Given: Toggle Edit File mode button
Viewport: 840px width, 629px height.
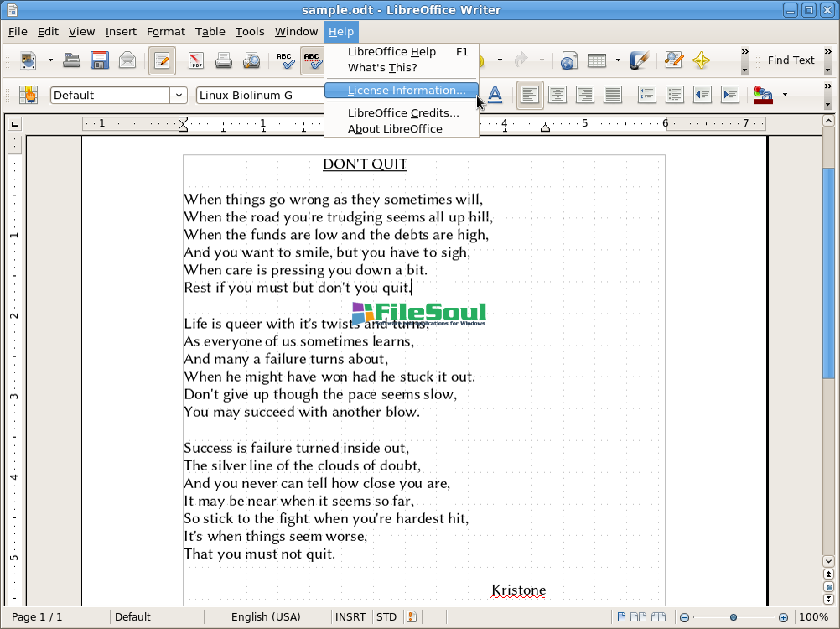Looking at the screenshot, I should (162, 60).
